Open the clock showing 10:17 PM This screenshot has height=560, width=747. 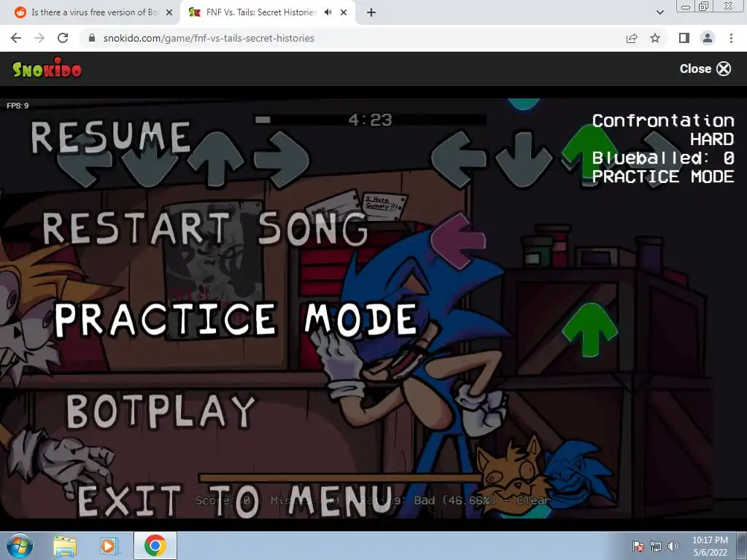tap(710, 545)
